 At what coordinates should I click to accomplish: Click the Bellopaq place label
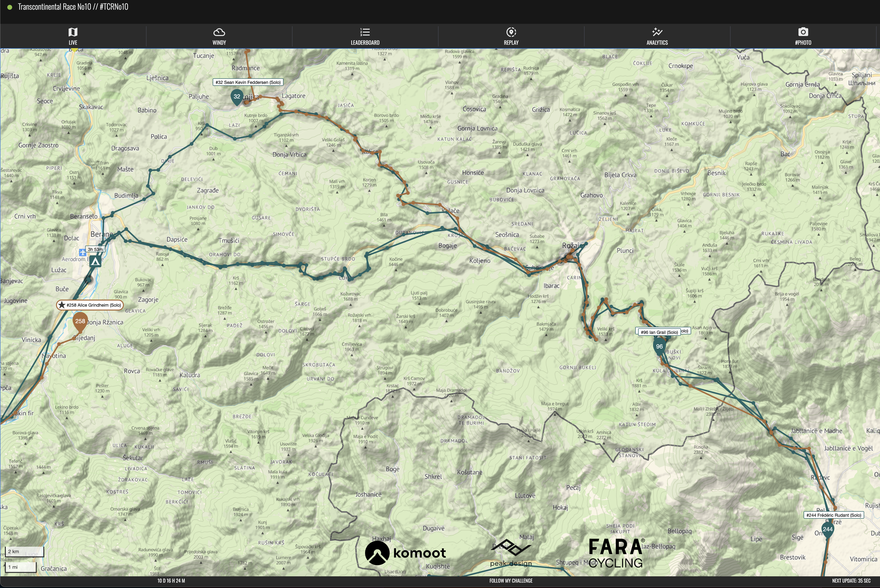pyautogui.click(x=680, y=531)
